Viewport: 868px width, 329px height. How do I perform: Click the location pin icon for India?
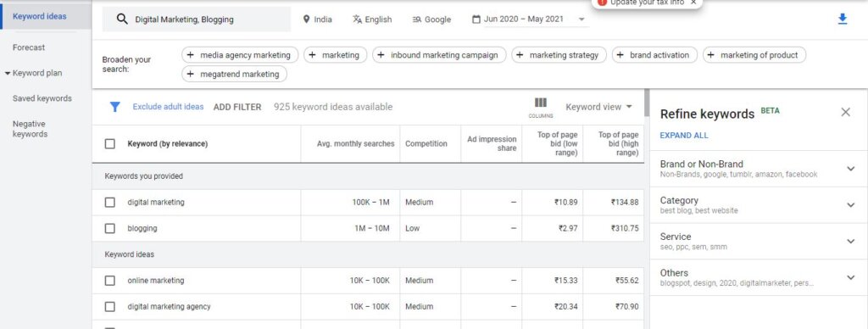pos(306,20)
